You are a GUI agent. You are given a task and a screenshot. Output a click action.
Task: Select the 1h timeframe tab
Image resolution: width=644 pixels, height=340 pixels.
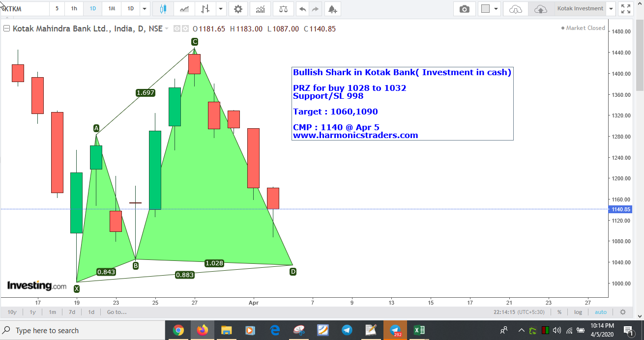[74, 8]
